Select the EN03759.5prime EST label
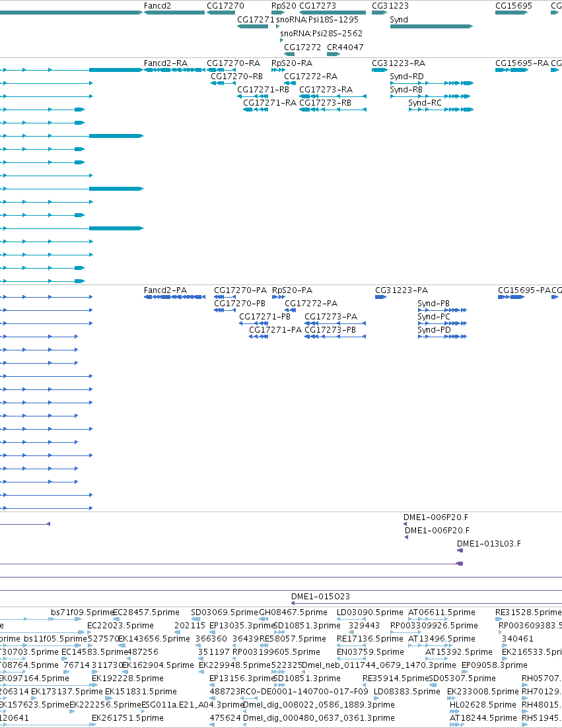Viewport: 562px width, 728px height. [370, 652]
